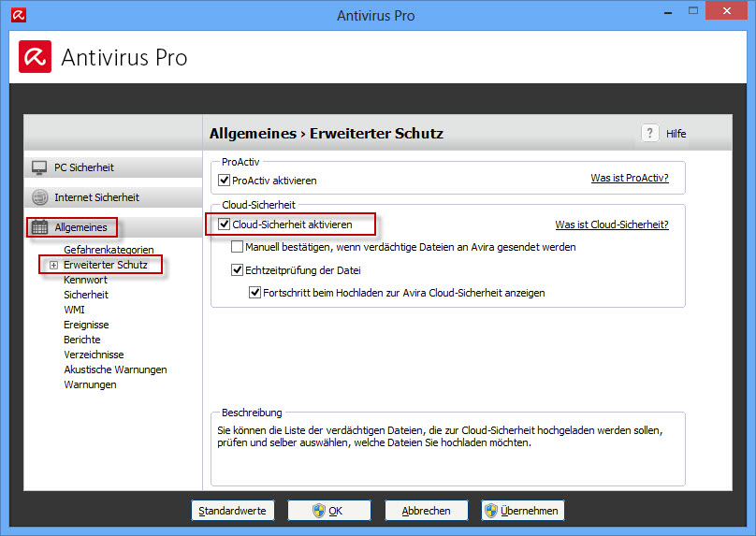The width and height of the screenshot is (756, 536).
Task: Open Ereignisse settings
Action: click(86, 325)
